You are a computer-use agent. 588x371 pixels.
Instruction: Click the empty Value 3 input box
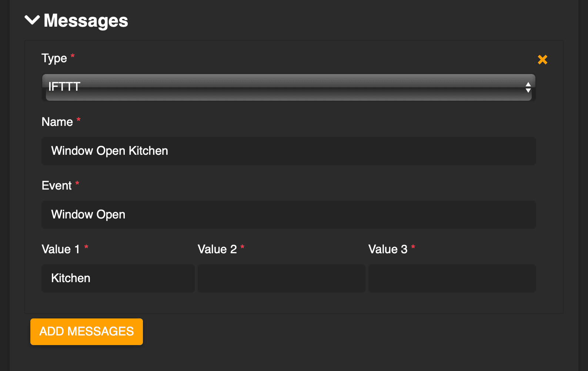coord(452,278)
